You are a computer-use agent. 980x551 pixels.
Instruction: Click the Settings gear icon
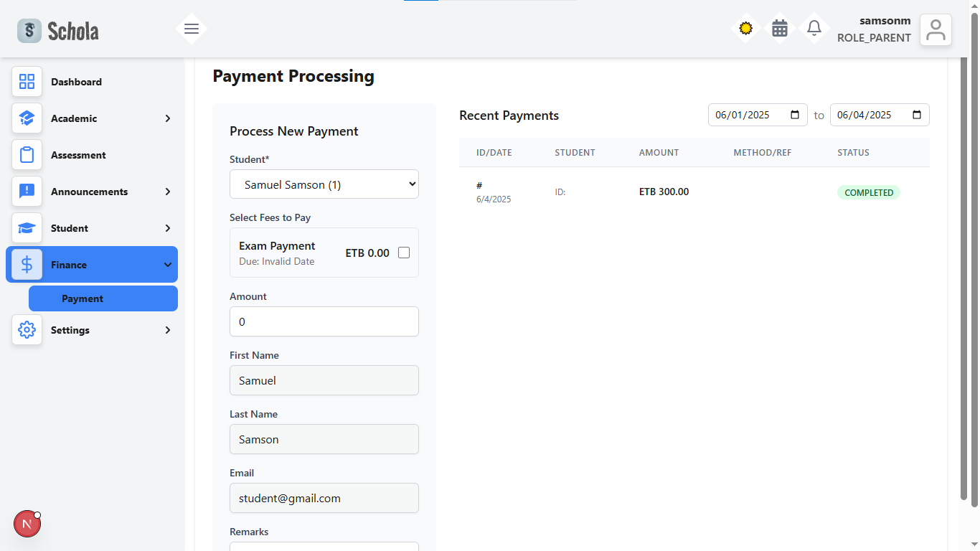click(27, 329)
